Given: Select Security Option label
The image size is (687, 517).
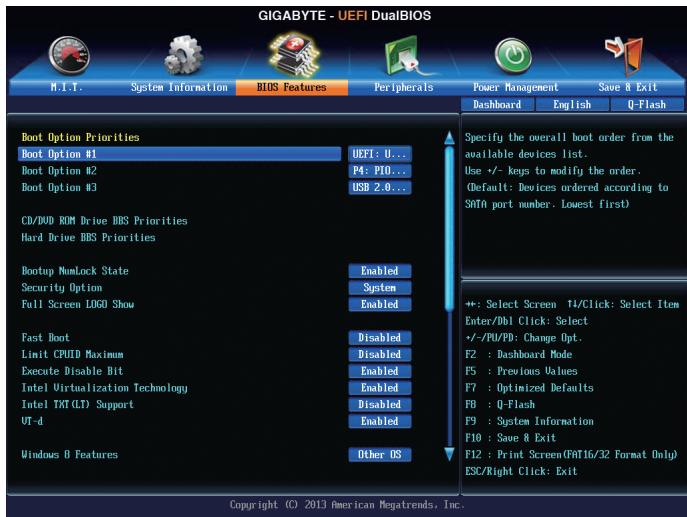Looking at the screenshot, I should (62, 288).
